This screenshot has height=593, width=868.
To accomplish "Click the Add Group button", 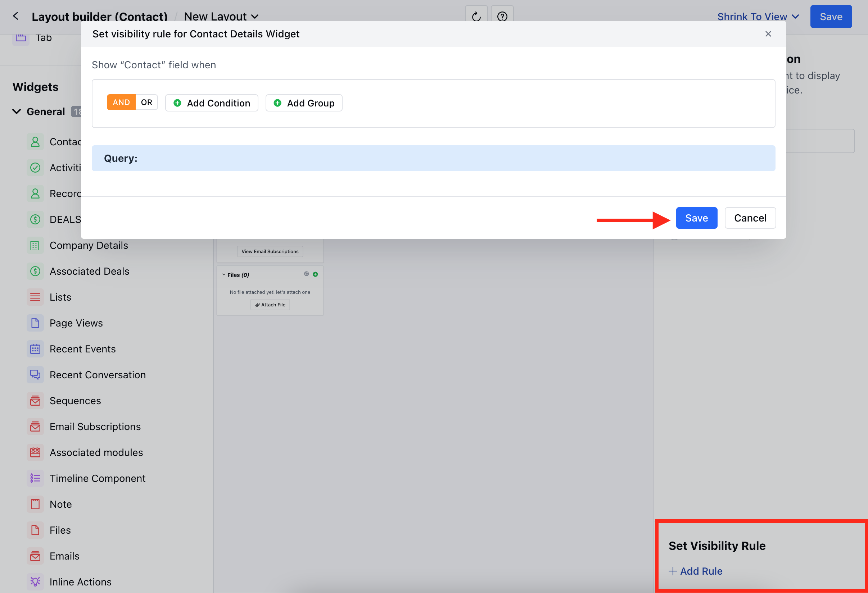I will (304, 103).
